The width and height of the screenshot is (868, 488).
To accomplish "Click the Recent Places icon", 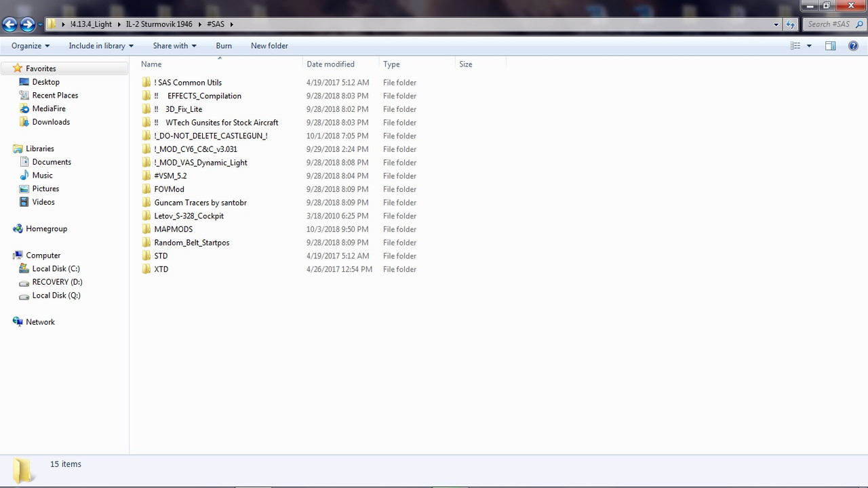I will 24,96.
